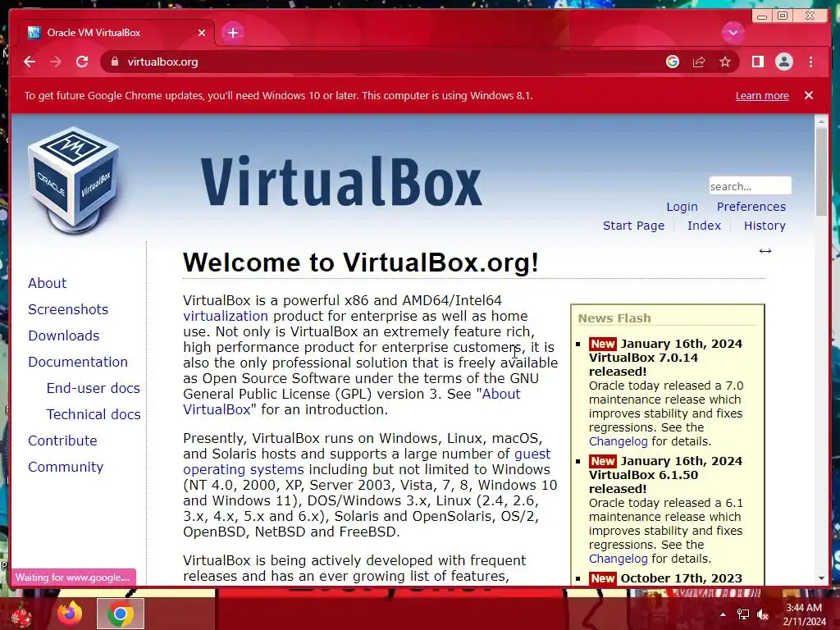Click the muted volume tray icon
Viewport: 840px width, 630px height.
763,614
